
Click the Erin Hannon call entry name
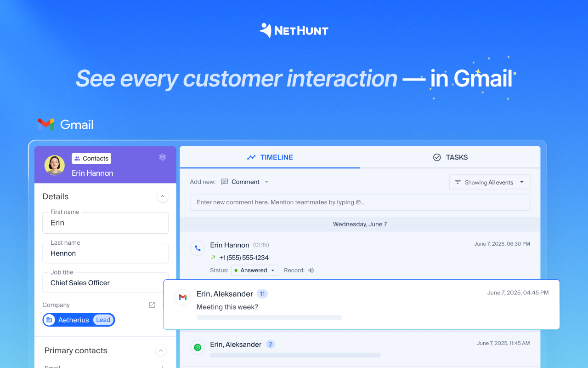[230, 245]
